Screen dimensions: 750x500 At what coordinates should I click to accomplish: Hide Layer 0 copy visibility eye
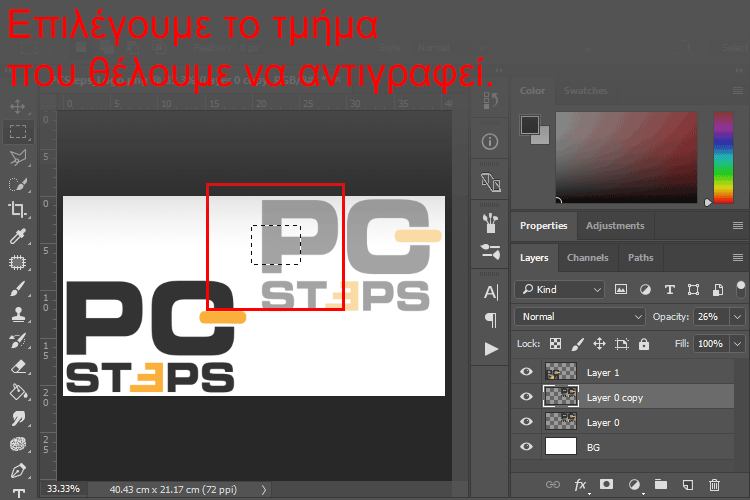(x=526, y=397)
